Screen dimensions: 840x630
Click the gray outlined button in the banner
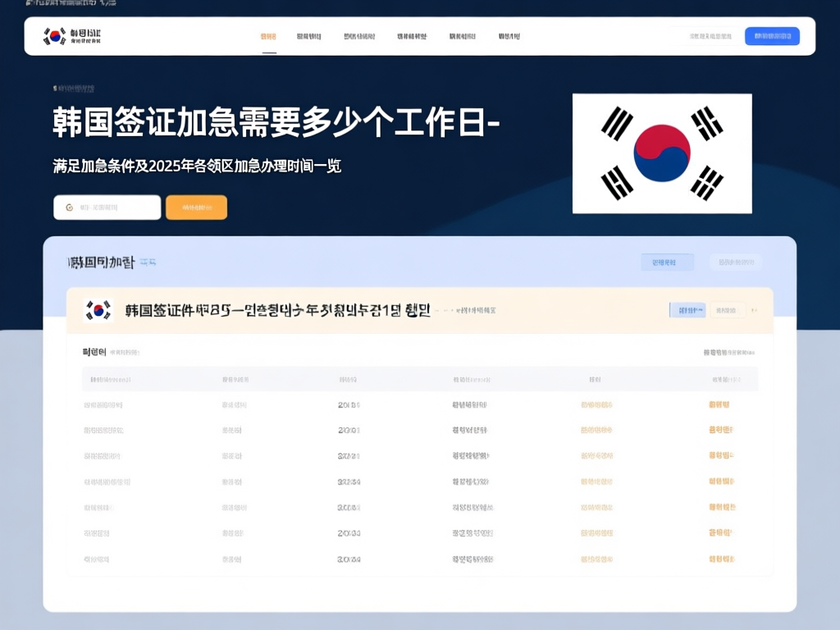click(728, 310)
